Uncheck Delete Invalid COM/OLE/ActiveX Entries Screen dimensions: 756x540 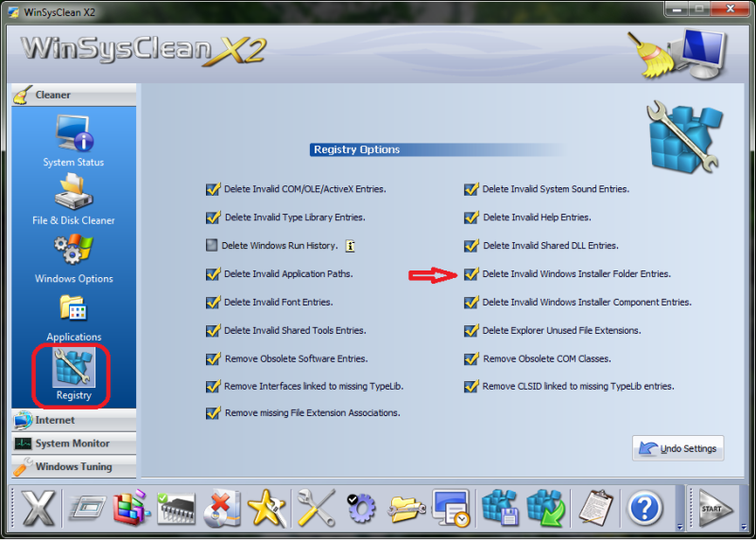[213, 189]
